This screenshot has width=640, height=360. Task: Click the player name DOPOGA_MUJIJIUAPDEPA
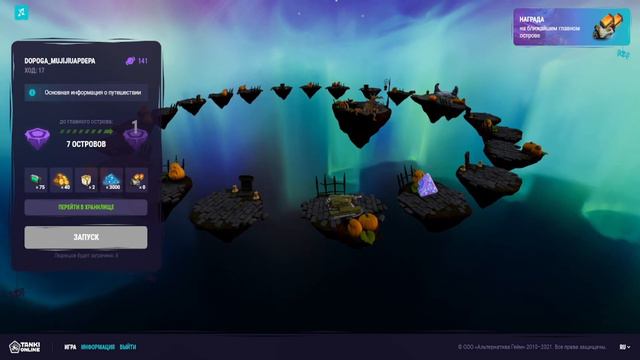[x=60, y=61]
